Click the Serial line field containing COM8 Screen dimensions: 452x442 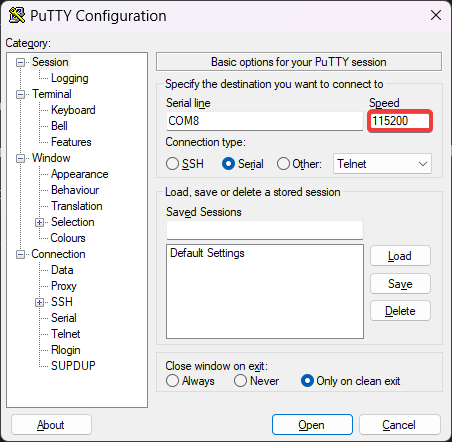tap(265, 121)
